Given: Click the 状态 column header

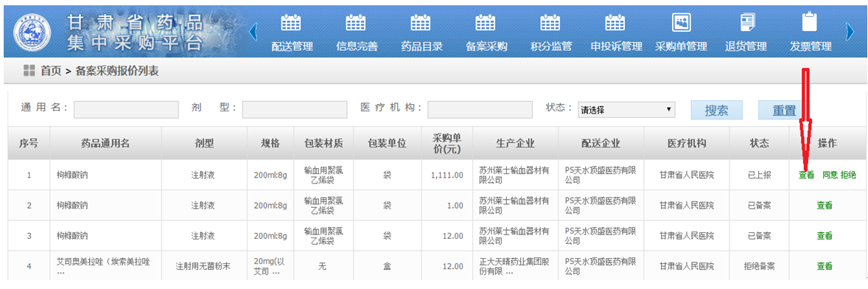Looking at the screenshot, I should pos(759,143).
